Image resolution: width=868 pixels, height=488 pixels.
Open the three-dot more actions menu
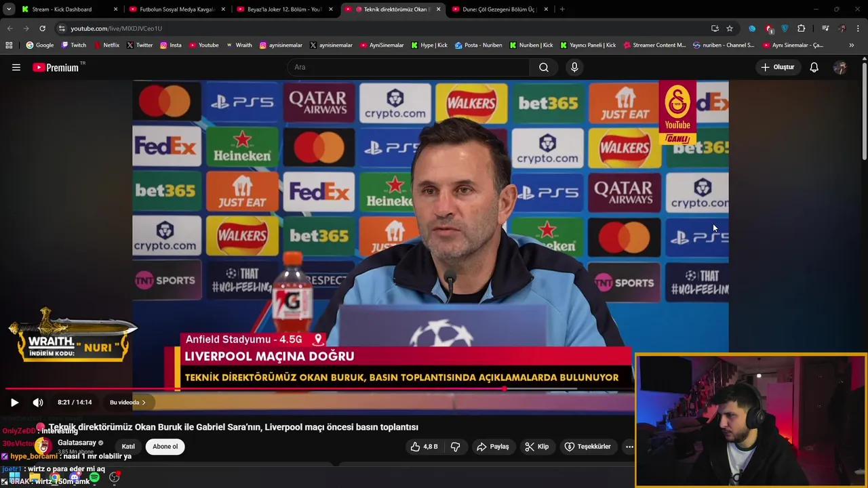pos(629,447)
